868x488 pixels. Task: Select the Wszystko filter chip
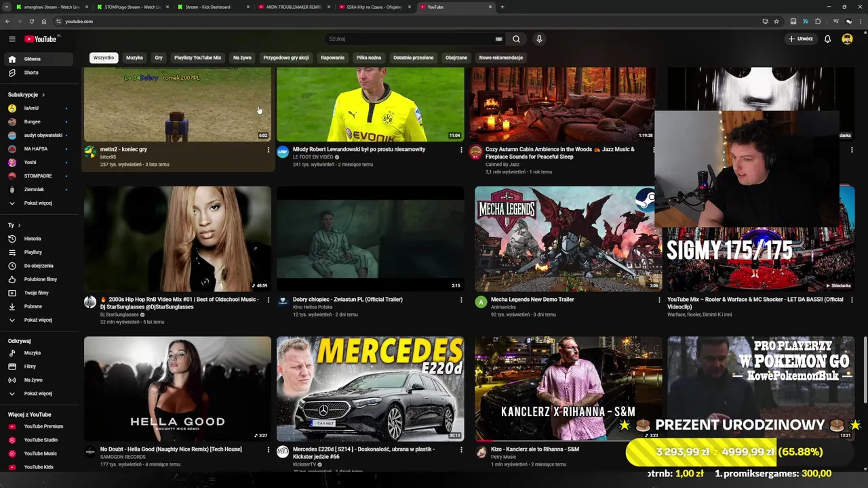[104, 58]
